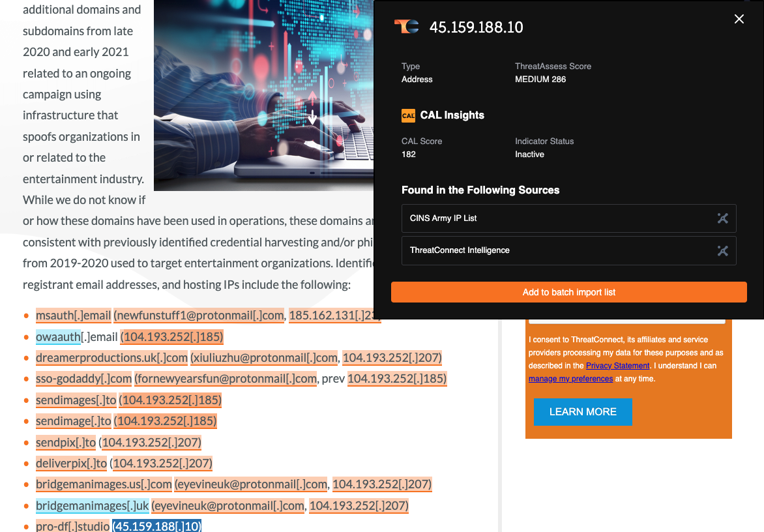
Task: Click the deliverpix[.]to indicator
Action: point(71,464)
